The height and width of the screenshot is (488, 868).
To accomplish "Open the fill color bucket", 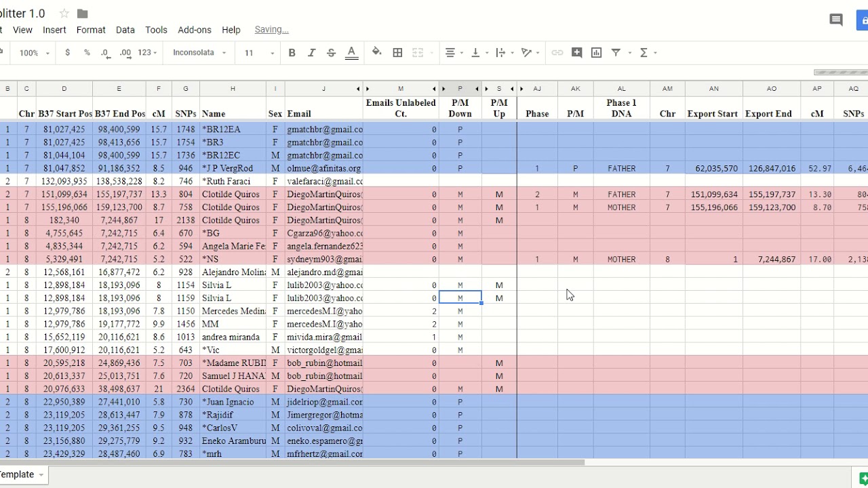I will pyautogui.click(x=377, y=52).
